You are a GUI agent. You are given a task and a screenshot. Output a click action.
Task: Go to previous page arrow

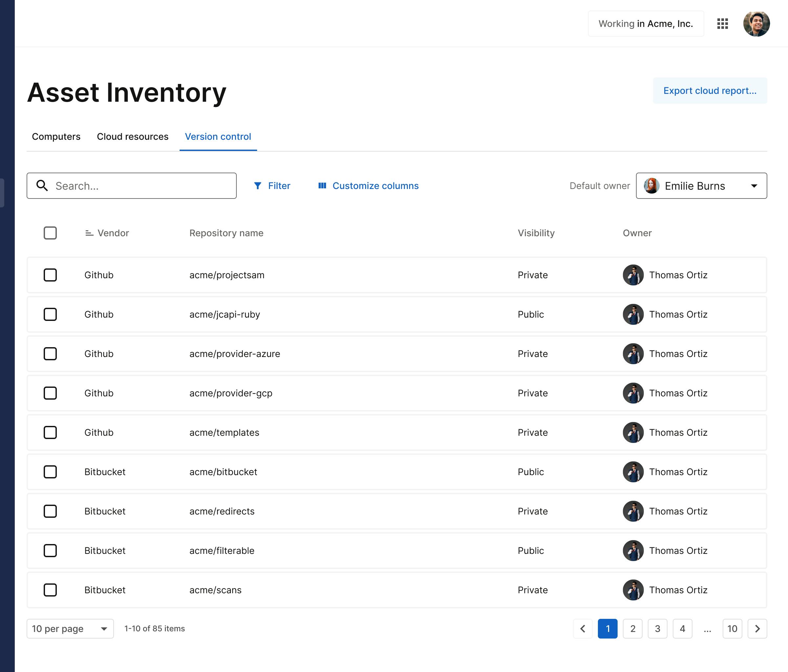coord(583,628)
